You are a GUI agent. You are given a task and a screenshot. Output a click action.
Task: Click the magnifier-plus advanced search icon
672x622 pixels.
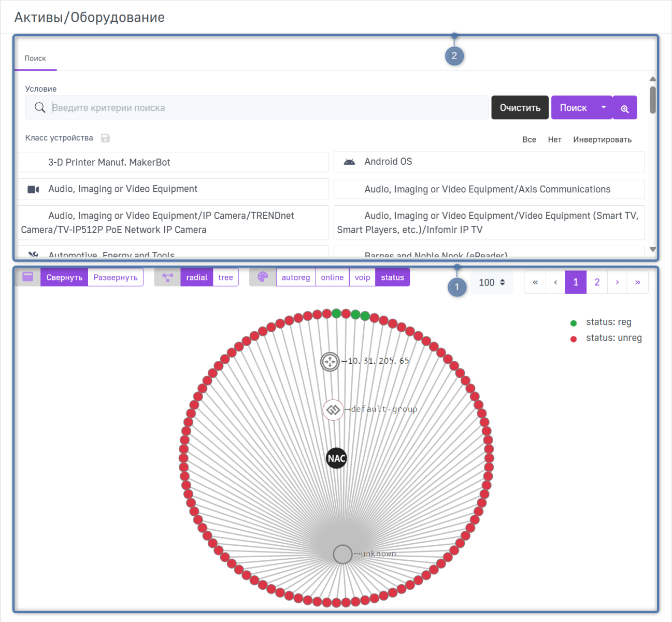[x=624, y=108]
